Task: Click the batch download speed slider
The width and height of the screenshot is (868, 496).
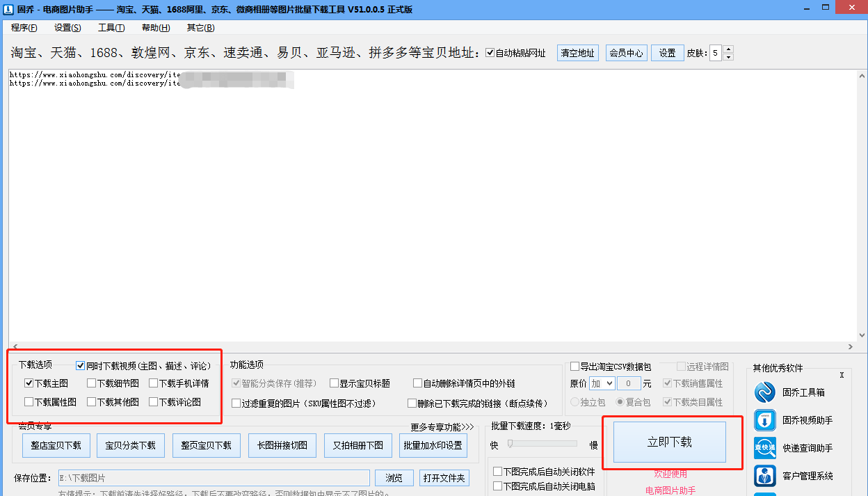Action: tap(542, 443)
